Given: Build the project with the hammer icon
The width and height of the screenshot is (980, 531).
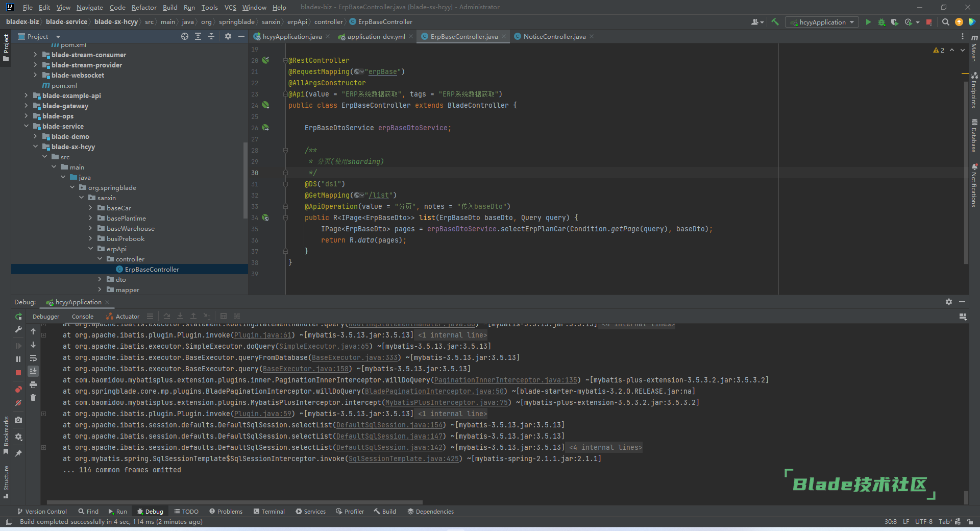Looking at the screenshot, I should [775, 22].
